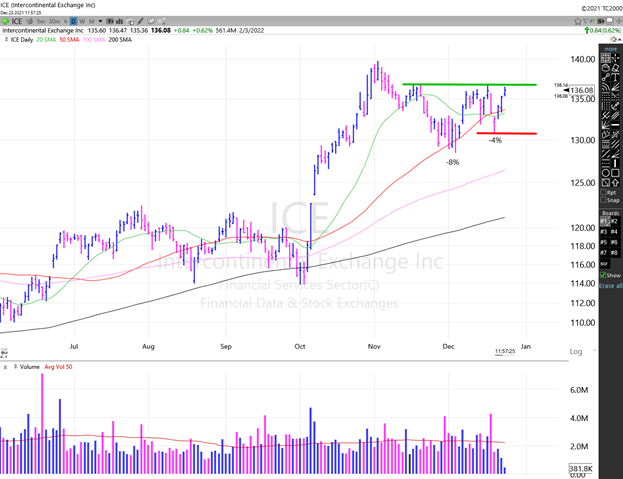Switch to drawing board #5
This screenshot has width=623, height=479.
click(x=605, y=242)
